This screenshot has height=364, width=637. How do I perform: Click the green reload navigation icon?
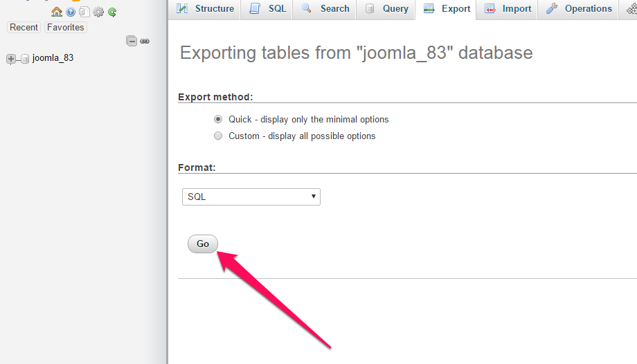point(113,12)
